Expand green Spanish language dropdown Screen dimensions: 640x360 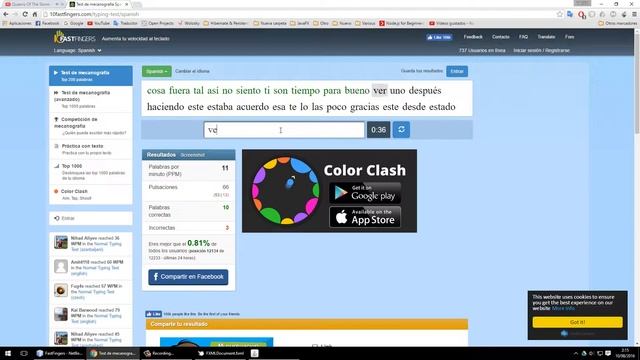157,71
